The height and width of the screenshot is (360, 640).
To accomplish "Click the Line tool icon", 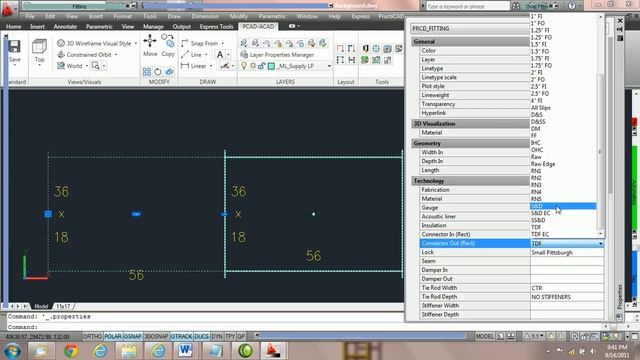I will (185, 54).
